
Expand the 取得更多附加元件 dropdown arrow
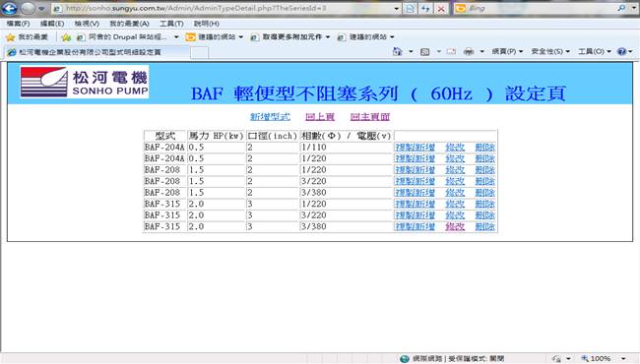pos(328,37)
